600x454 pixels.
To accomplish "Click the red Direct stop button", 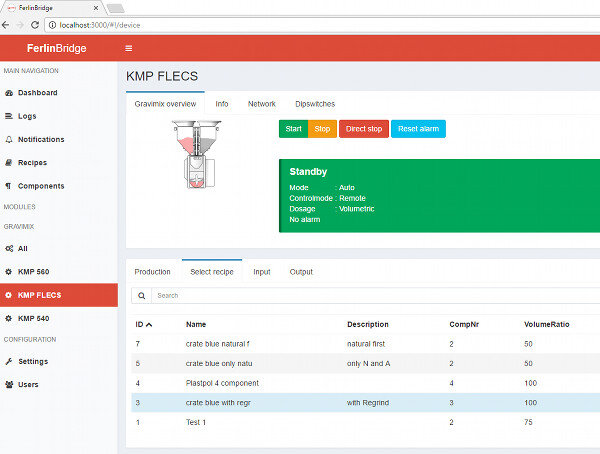I will click(364, 129).
